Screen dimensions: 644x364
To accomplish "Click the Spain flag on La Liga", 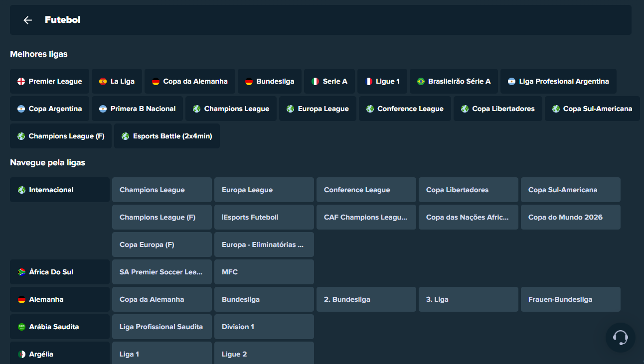I will [103, 81].
